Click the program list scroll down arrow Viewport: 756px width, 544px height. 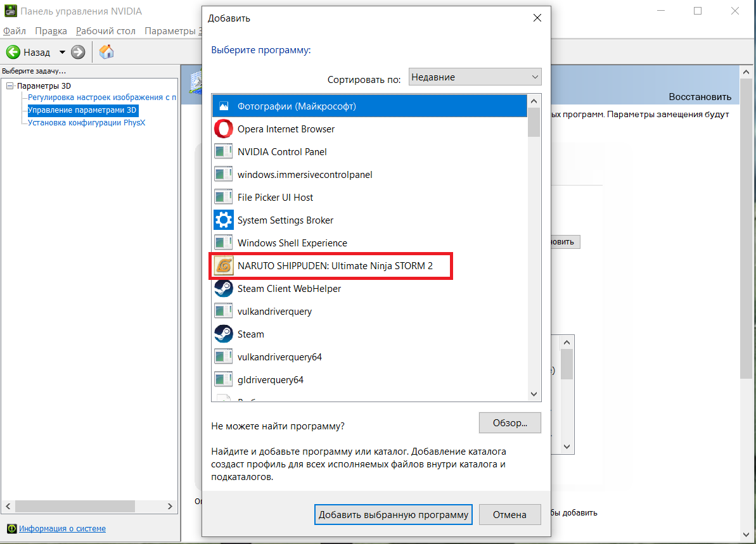point(534,394)
